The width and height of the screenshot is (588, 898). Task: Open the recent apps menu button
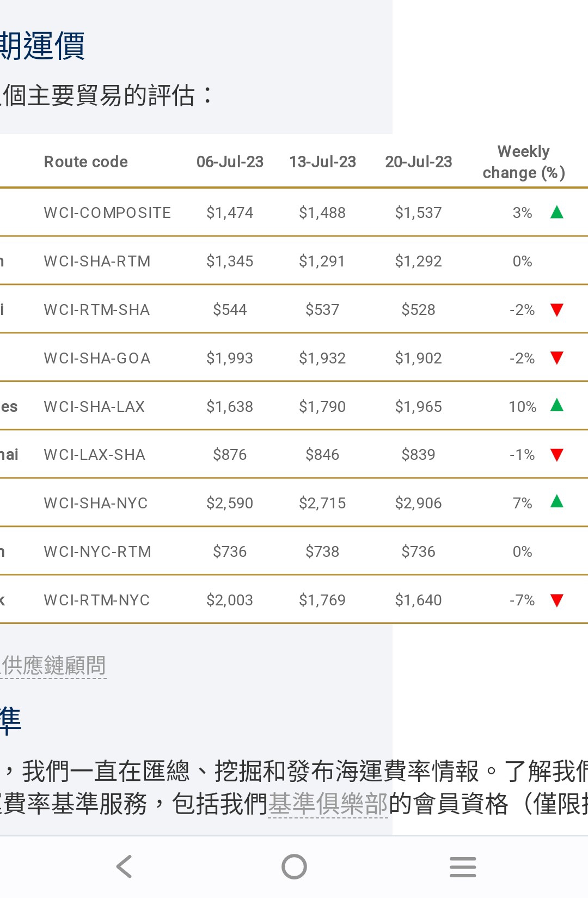coord(463,866)
